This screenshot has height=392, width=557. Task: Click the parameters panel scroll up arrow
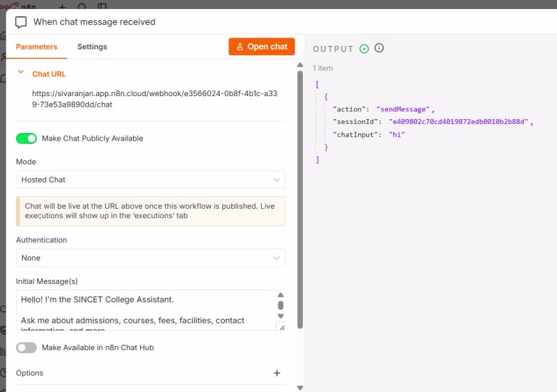[x=300, y=65]
